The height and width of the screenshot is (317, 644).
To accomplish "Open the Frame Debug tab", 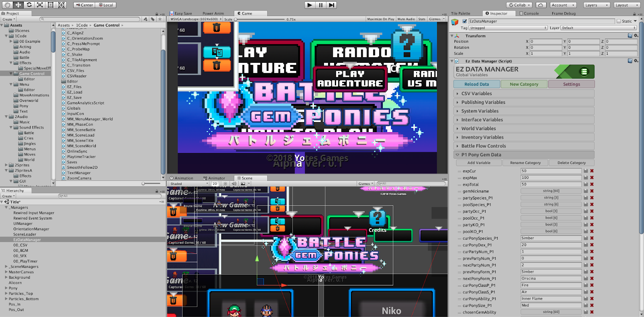I will pyautogui.click(x=563, y=13).
